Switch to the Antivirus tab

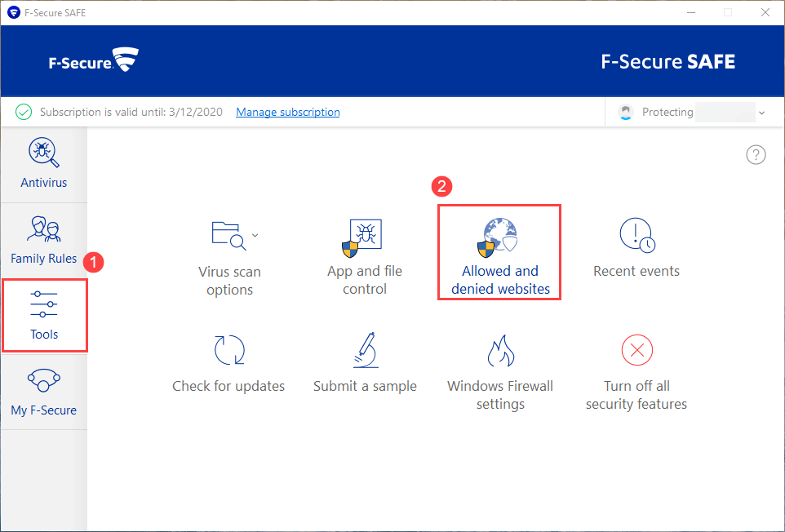tap(44, 163)
